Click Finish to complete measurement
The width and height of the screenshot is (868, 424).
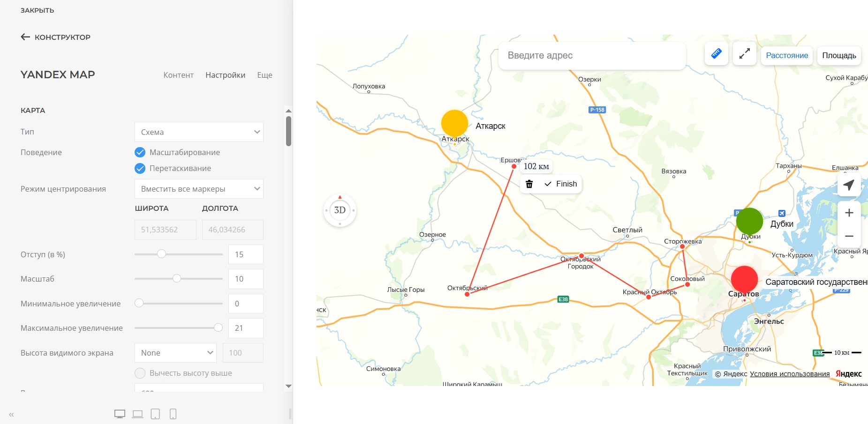pos(561,184)
